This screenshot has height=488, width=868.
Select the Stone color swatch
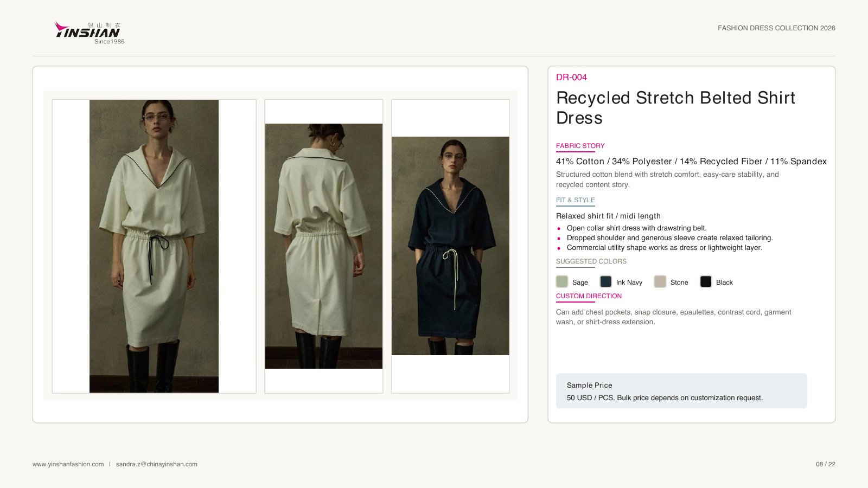[x=660, y=281]
